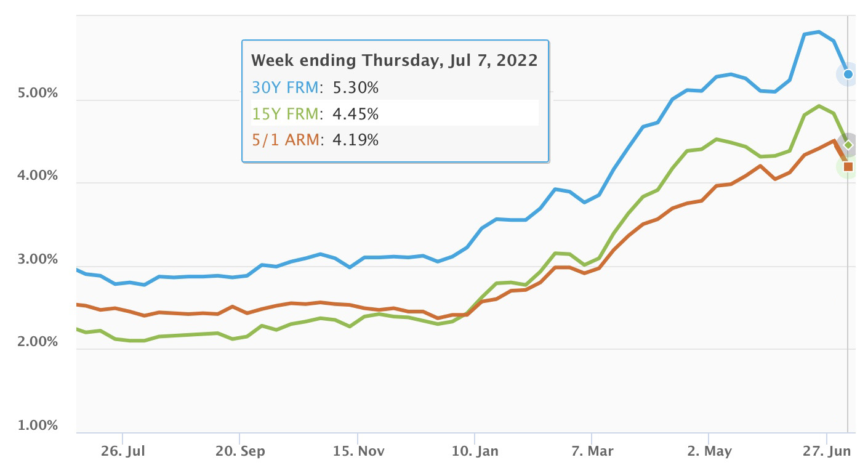The width and height of the screenshot is (868, 468).
Task: Click the 2.00% y-axis label
Action: click(36, 342)
